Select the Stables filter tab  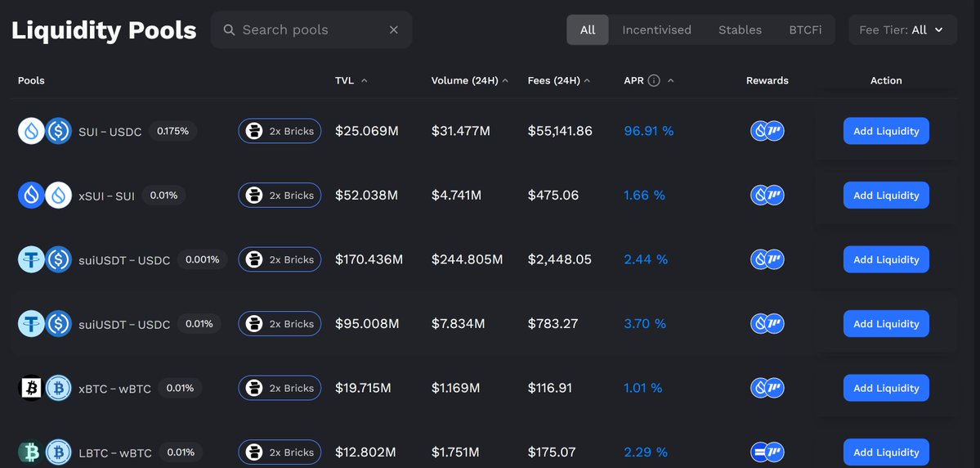pyautogui.click(x=740, y=30)
